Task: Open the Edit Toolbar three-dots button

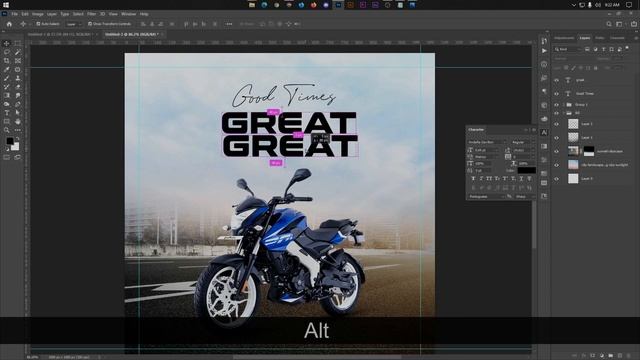Action: (18, 130)
